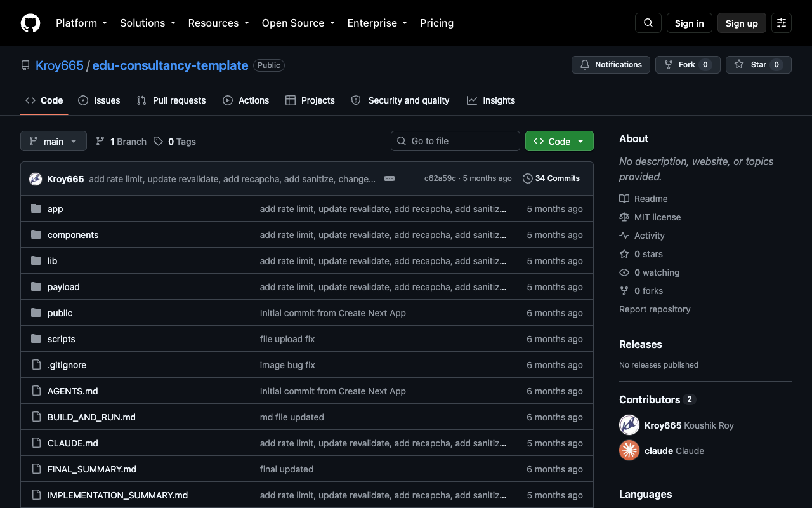This screenshot has width=812, height=508.
Task: Open the Kroy665 owner link
Action: [60, 65]
